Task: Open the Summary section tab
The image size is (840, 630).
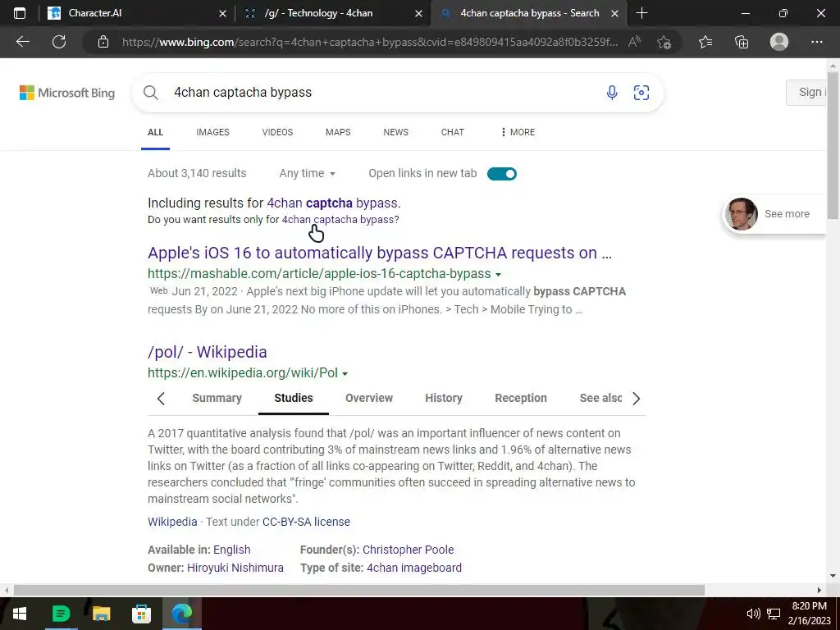Action: click(217, 398)
